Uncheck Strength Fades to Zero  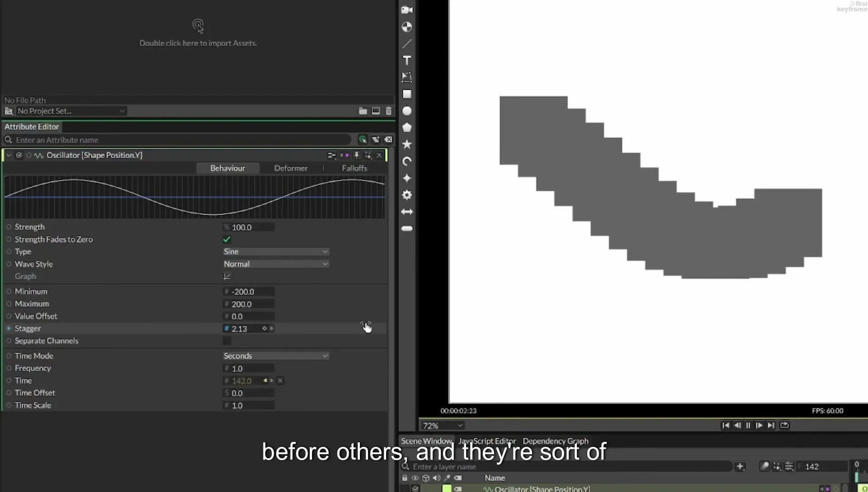[227, 239]
